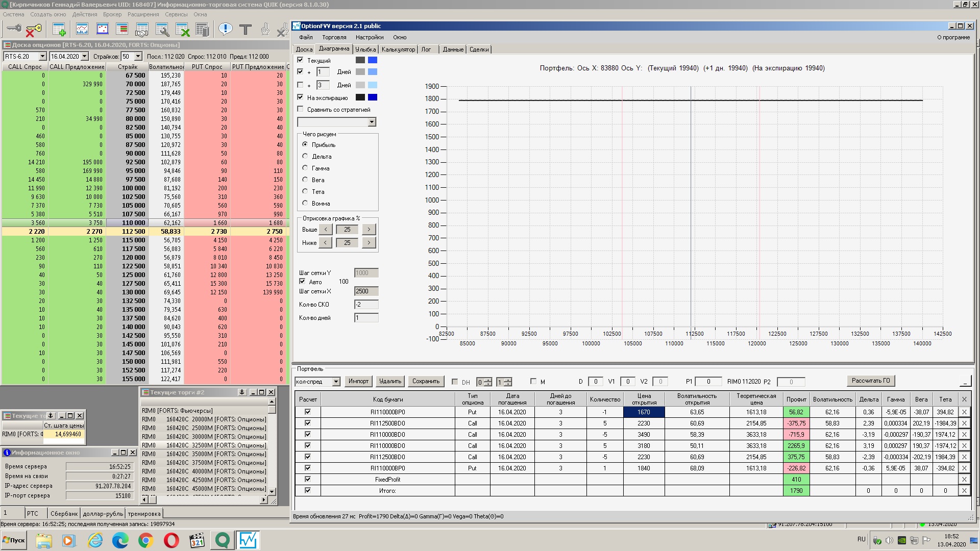This screenshot has height=551, width=980.
Task: Open the 'Торговля' menu
Action: pos(334,37)
